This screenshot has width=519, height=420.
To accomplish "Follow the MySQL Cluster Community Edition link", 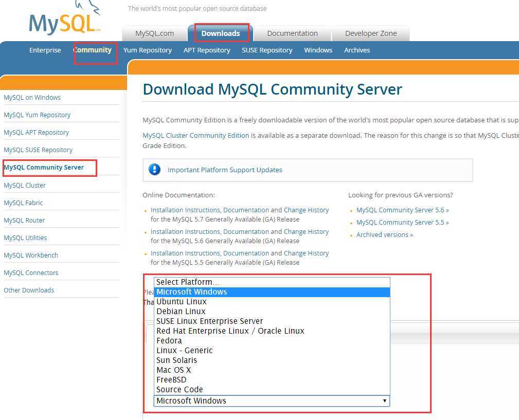I will (x=195, y=136).
